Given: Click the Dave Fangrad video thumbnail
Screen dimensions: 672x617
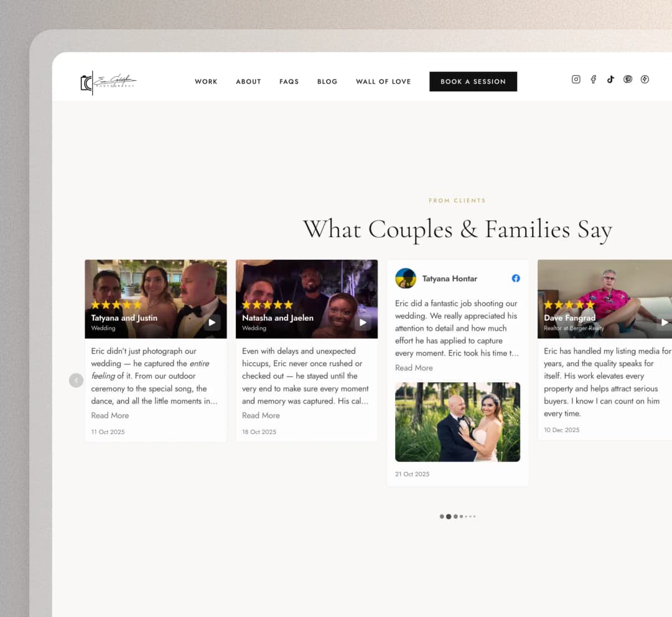Looking at the screenshot, I should (x=605, y=299).
